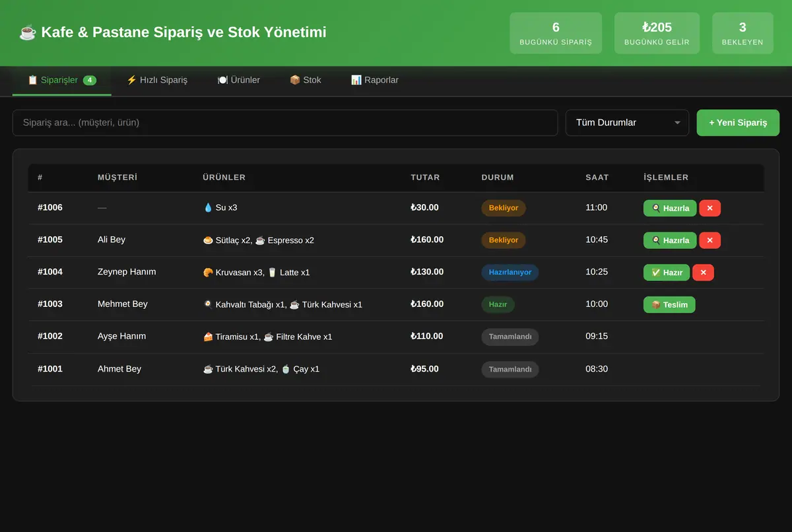Click the Bugünkü Gelir stat card
792x532 pixels.
tap(657, 33)
